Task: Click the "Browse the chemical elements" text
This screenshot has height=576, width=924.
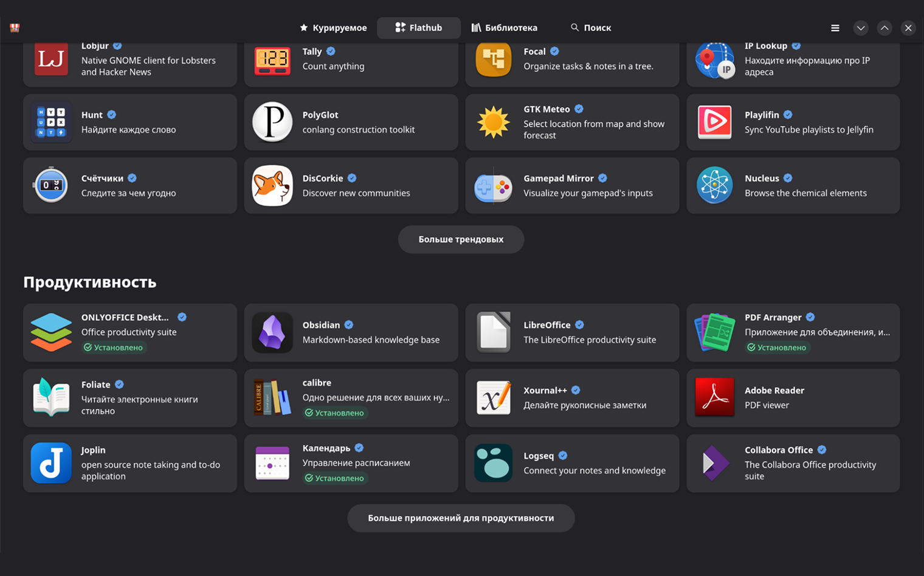Action: coord(805,193)
